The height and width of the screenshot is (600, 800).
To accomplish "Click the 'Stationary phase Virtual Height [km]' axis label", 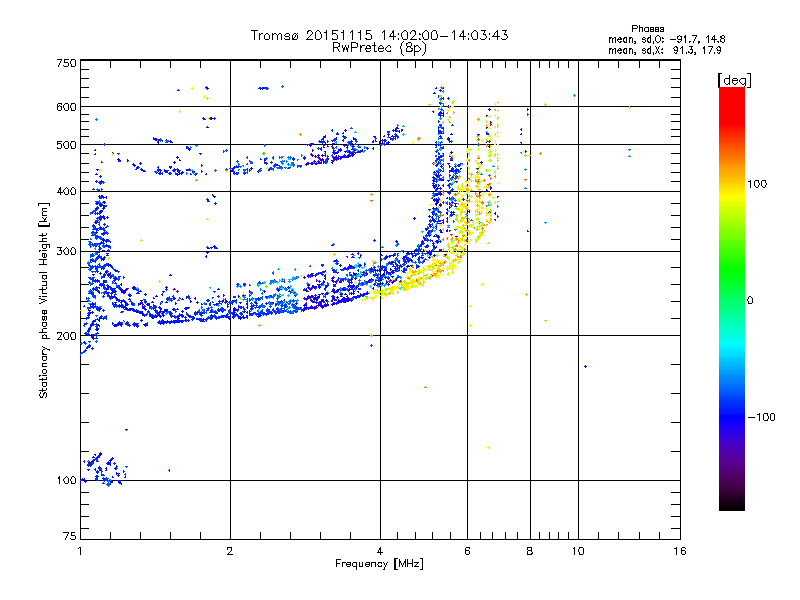I will pyautogui.click(x=44, y=300).
